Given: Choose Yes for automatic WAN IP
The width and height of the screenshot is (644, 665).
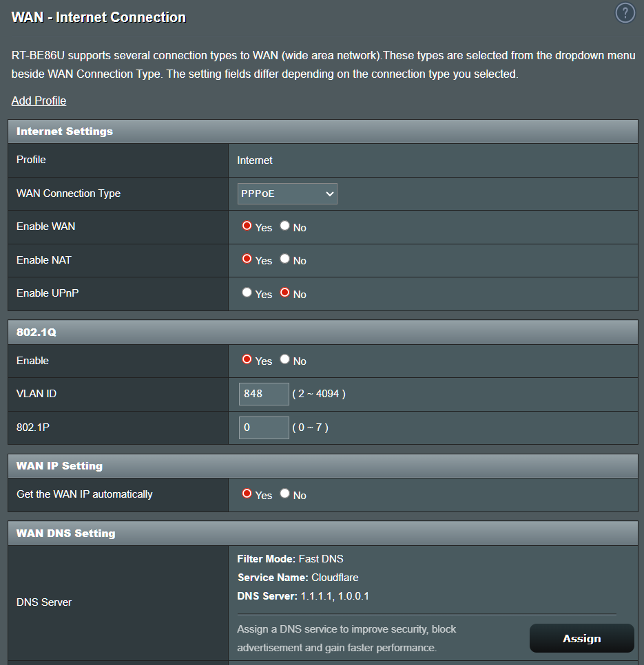Looking at the screenshot, I should click(x=247, y=494).
